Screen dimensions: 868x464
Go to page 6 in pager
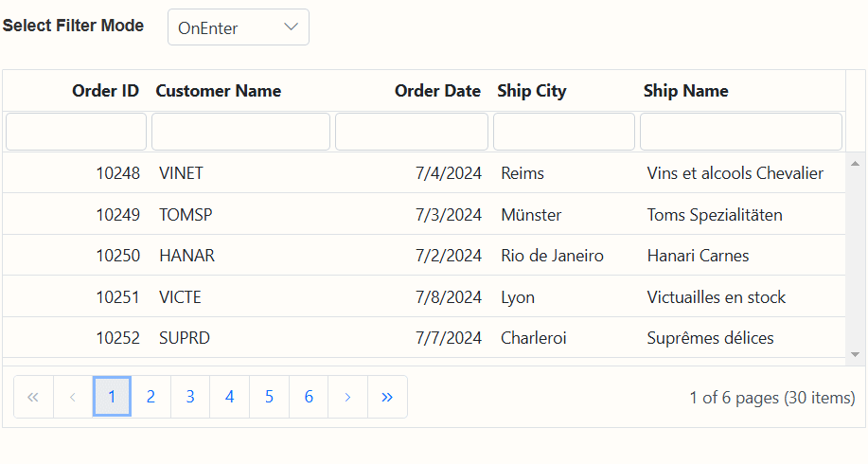click(309, 397)
